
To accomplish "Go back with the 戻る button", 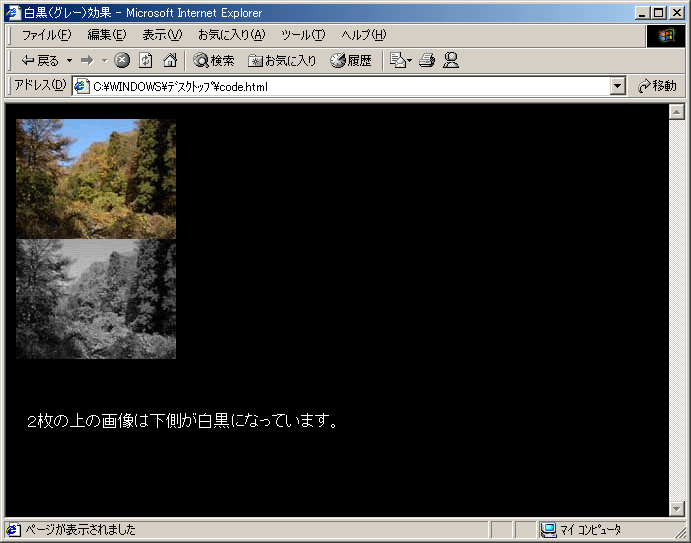I will click(40, 60).
